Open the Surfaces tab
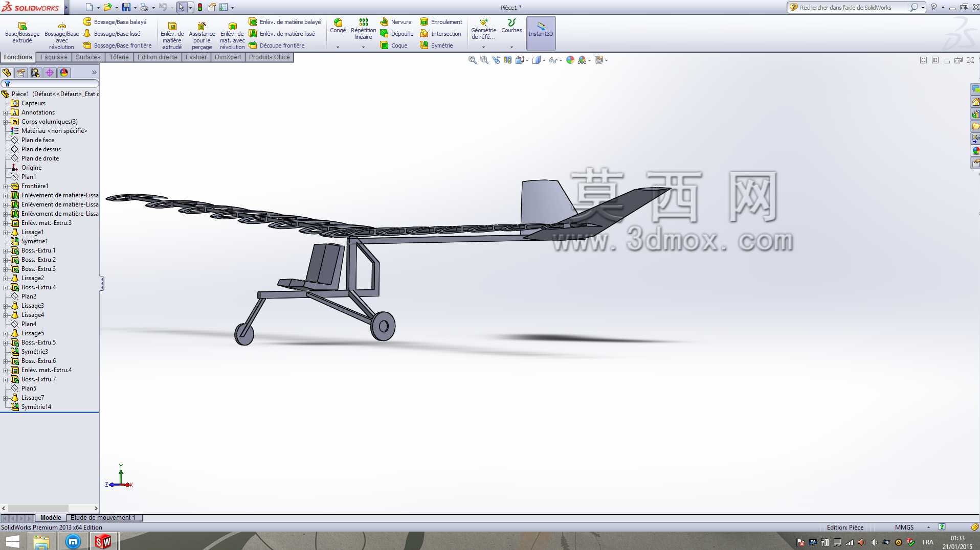 pos(88,57)
